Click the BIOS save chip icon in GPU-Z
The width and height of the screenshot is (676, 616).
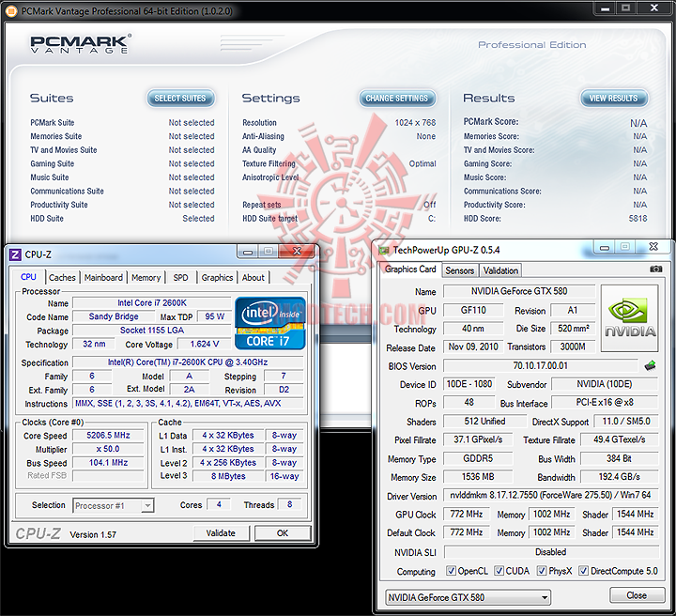coord(650,365)
